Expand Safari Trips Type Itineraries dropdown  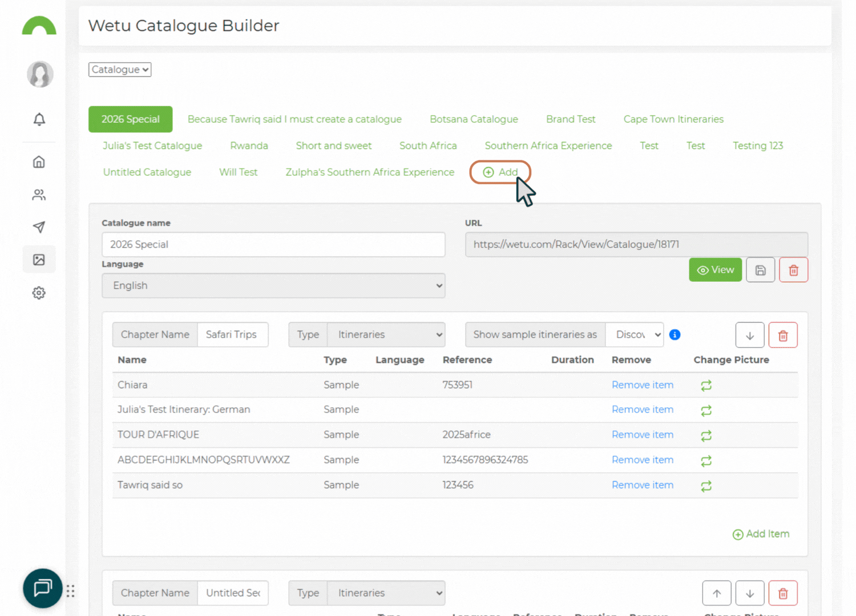[386, 335]
